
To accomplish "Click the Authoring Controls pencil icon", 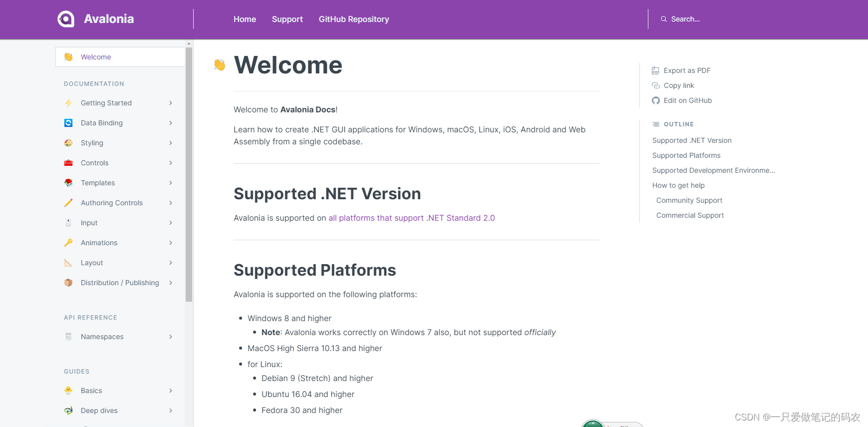I will [68, 203].
